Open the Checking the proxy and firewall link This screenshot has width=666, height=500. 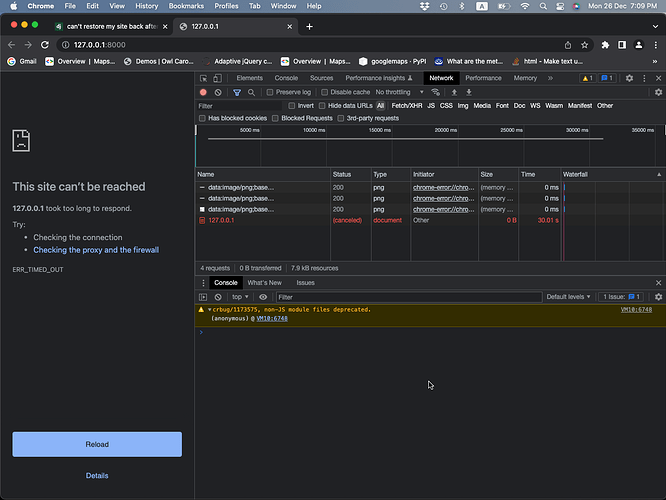pos(96,250)
